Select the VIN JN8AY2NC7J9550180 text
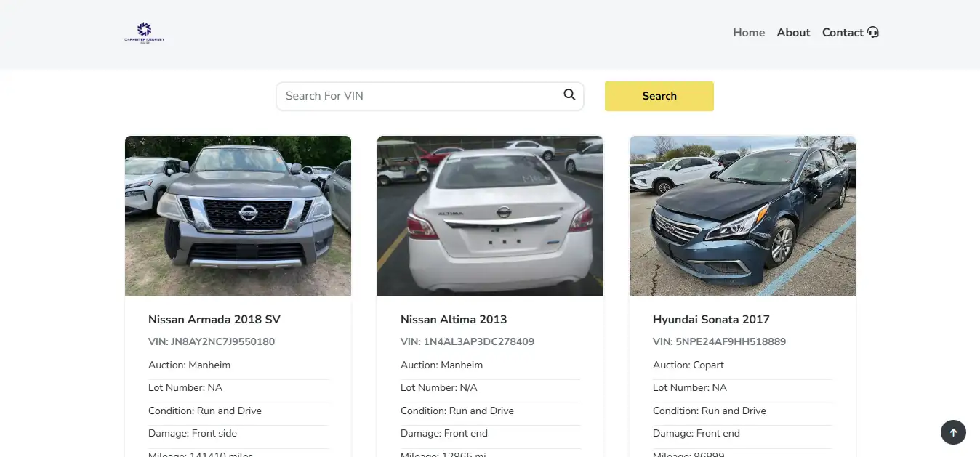 (x=212, y=342)
